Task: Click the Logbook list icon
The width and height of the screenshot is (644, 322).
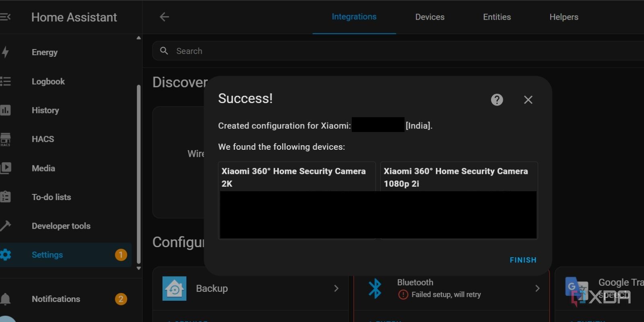Action: pyautogui.click(x=5, y=81)
